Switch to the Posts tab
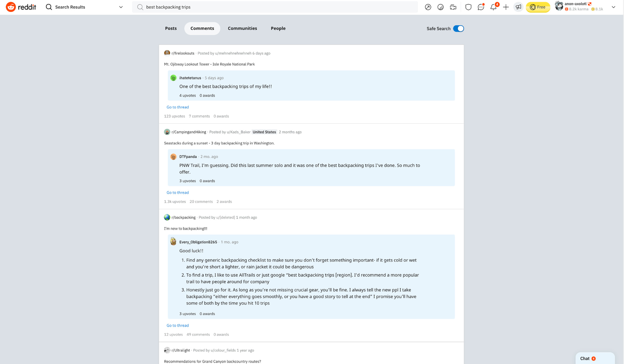 click(x=171, y=28)
